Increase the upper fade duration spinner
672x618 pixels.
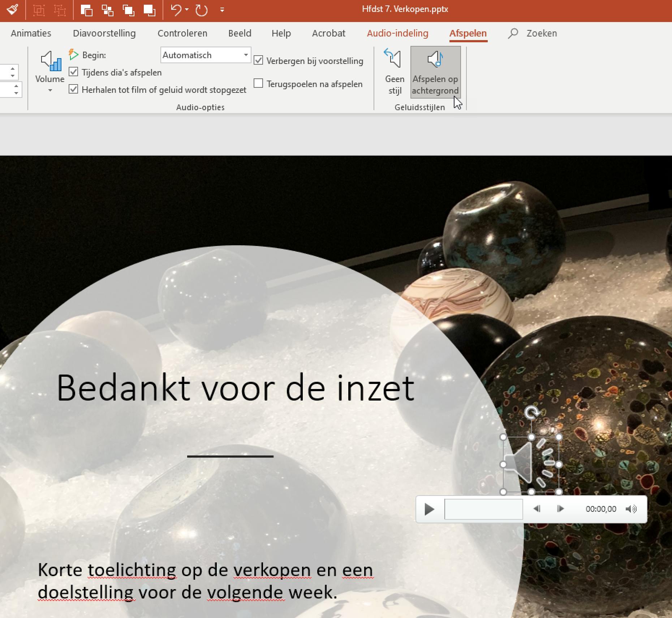13,68
